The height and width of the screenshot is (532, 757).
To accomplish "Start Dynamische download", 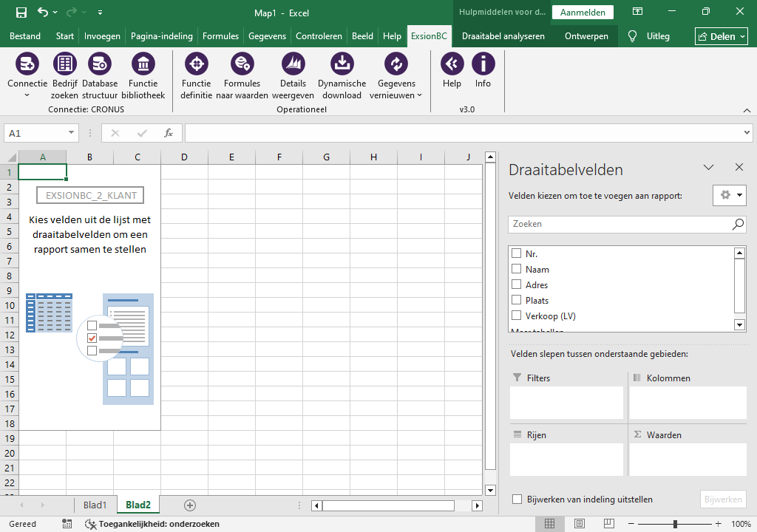I will 342,64.
